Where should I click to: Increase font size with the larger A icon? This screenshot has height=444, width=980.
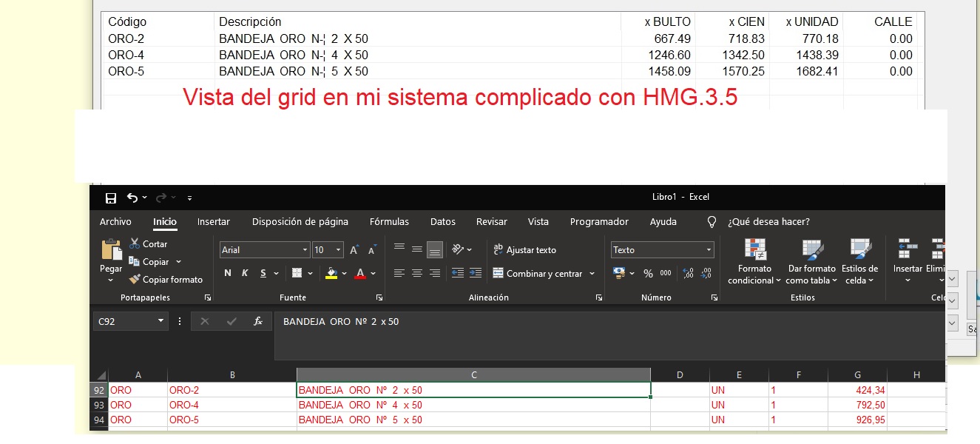coord(354,250)
